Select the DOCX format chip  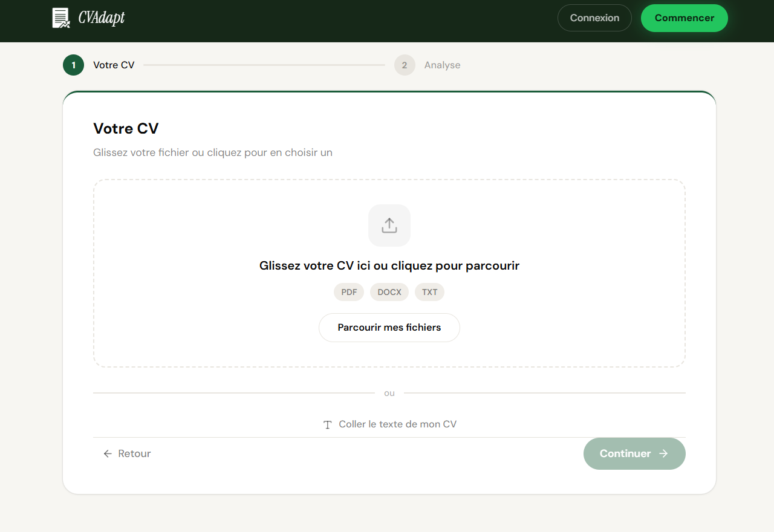click(x=389, y=292)
